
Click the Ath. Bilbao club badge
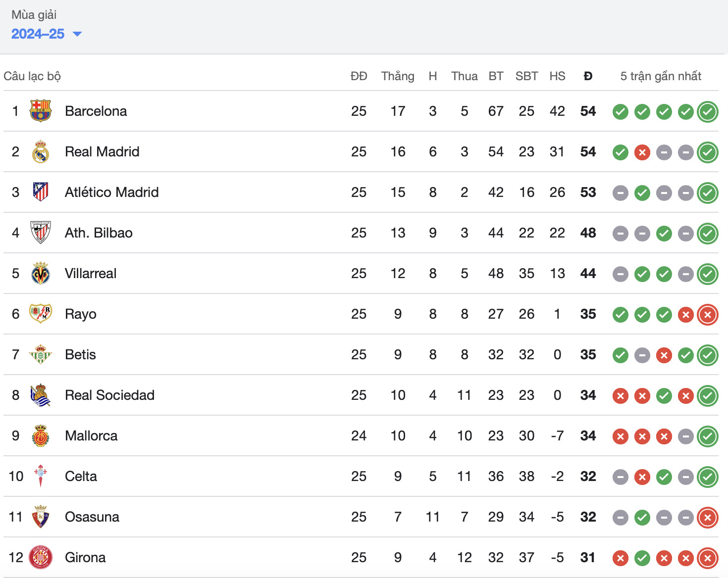click(x=41, y=233)
